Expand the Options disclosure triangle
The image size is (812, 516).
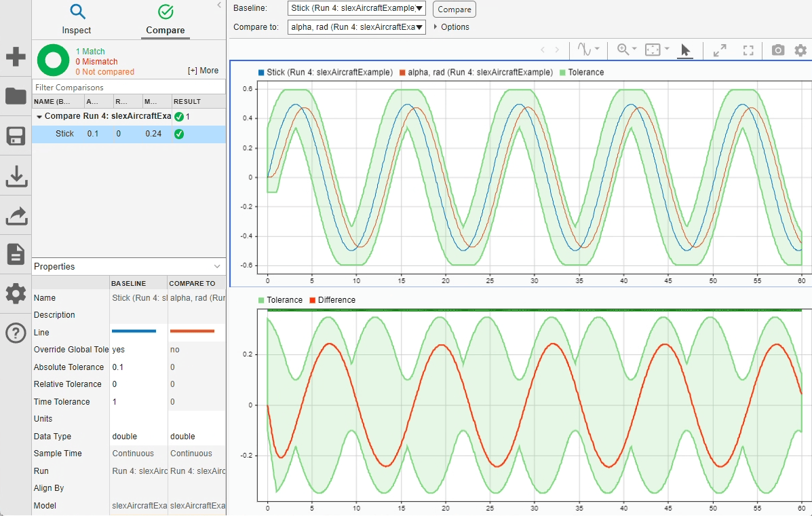click(x=436, y=27)
